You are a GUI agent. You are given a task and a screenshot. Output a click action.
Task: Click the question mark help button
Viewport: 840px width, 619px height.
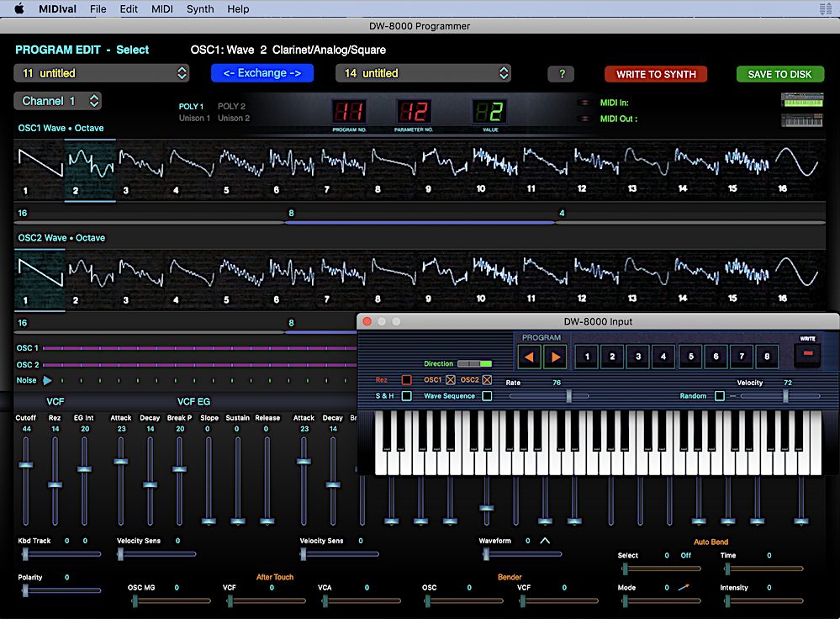pos(561,74)
